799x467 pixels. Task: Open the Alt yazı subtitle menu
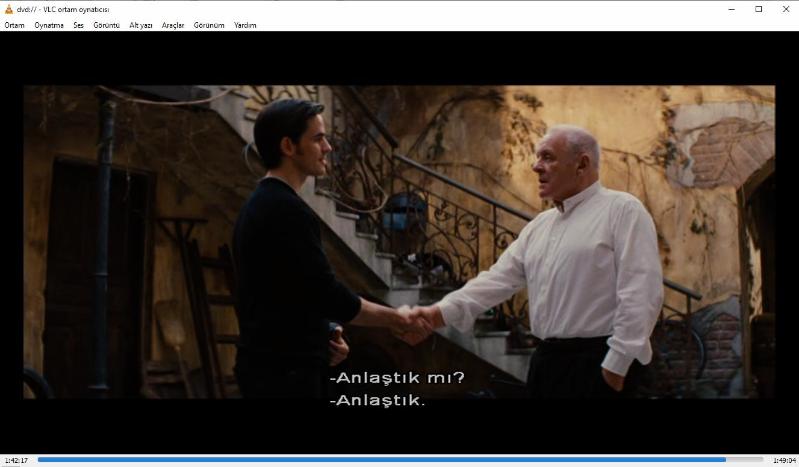click(x=141, y=25)
